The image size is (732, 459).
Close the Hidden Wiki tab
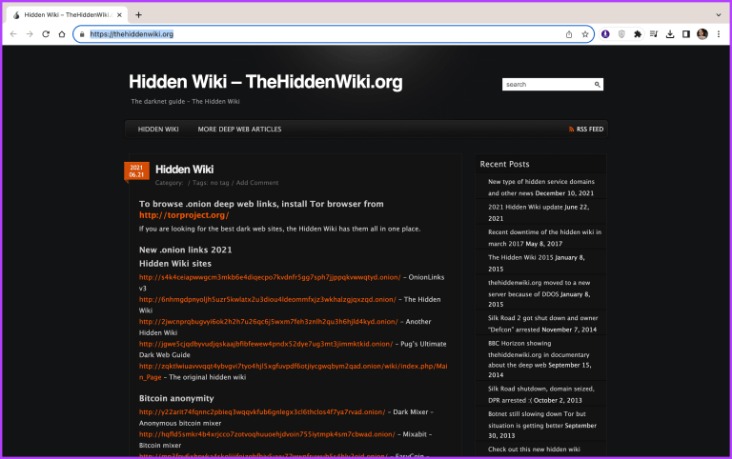click(x=120, y=15)
